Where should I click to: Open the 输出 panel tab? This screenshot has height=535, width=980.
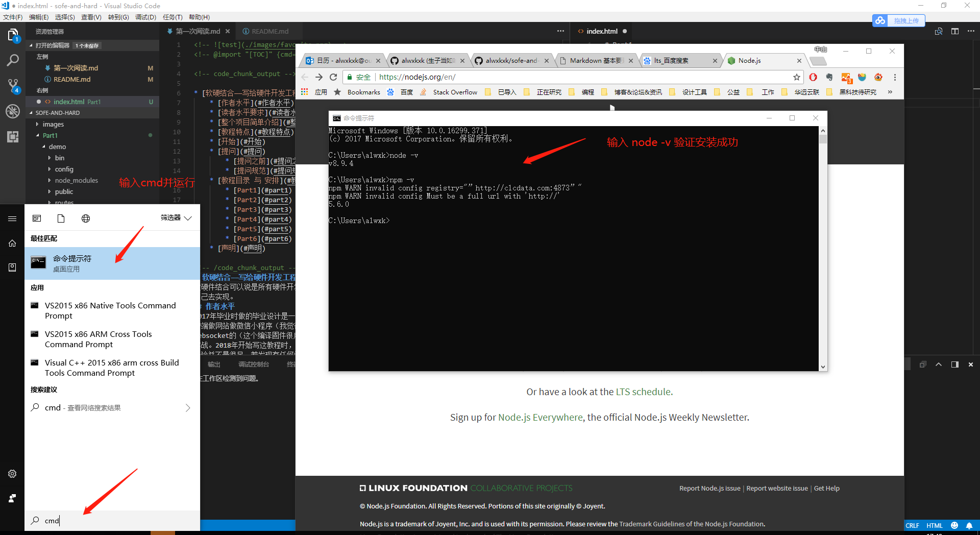coord(214,364)
